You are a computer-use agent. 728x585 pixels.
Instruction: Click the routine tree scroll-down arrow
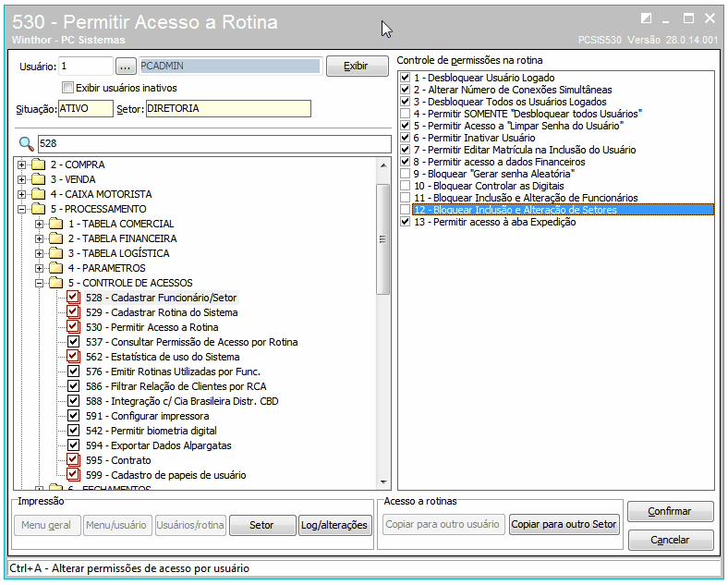point(383,482)
